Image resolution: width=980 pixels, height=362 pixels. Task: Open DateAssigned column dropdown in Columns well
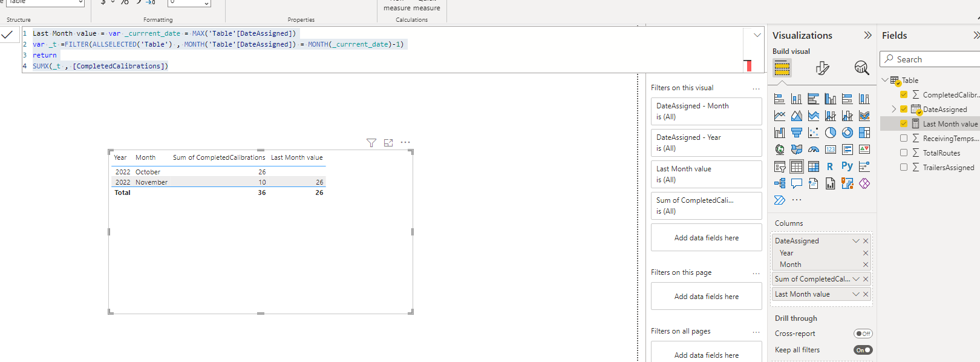856,241
